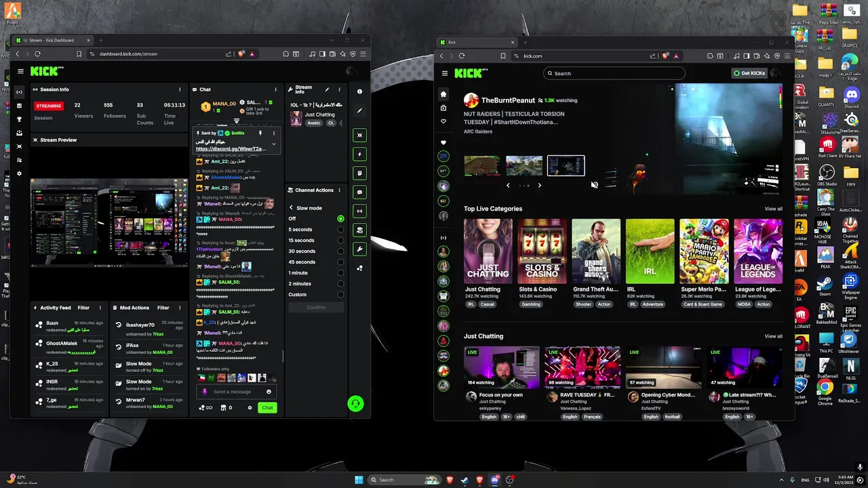This screenshot has height=488, width=868.
Task: Select the Off slow mode option
Action: pyautogui.click(x=340, y=219)
